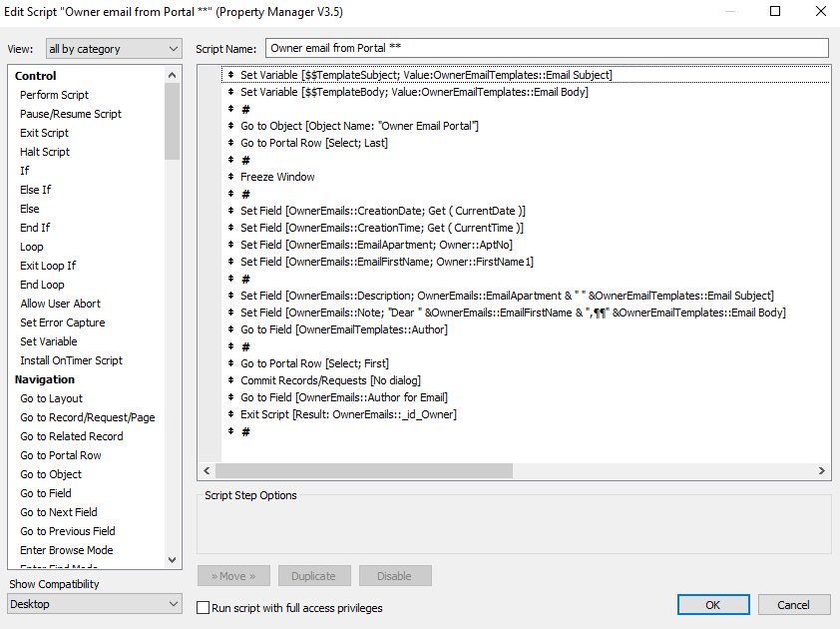Click the Navigation category header
Image resolution: width=840 pixels, height=629 pixels.
click(x=45, y=379)
